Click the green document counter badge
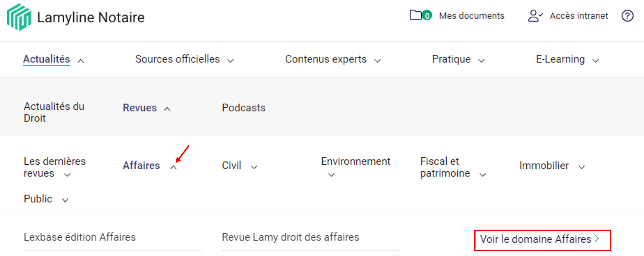Image resolution: width=644 pixels, height=256 pixels. coord(427,16)
